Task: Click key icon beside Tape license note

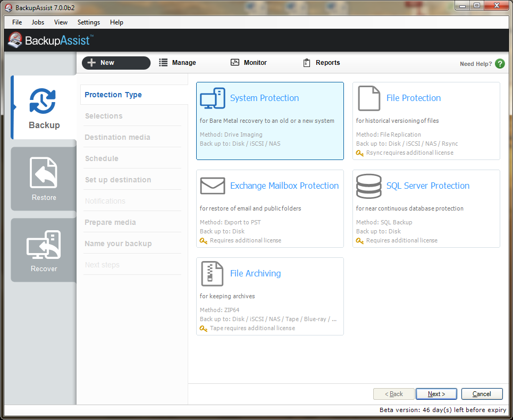Action: click(204, 328)
